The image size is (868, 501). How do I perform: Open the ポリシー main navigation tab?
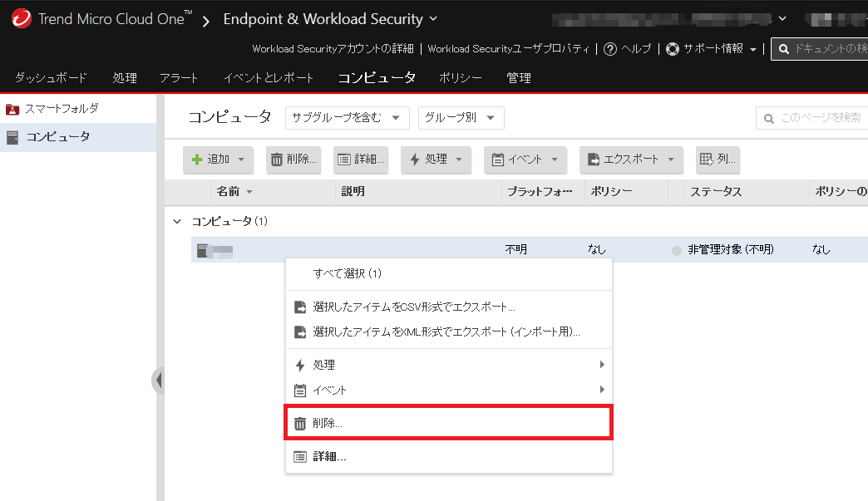coord(460,78)
